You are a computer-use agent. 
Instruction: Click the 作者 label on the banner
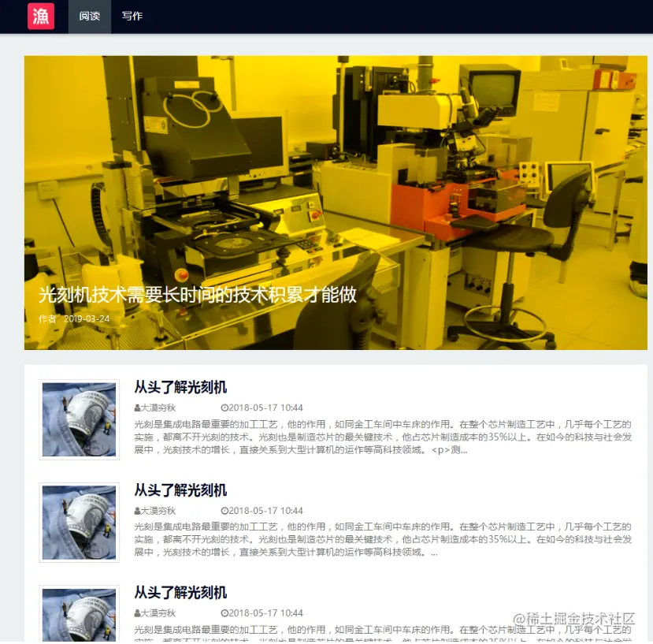click(47, 319)
